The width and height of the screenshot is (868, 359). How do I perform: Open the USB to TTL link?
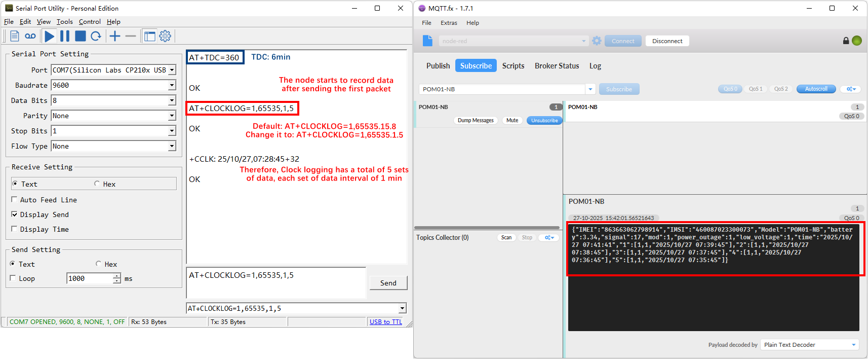pos(386,322)
